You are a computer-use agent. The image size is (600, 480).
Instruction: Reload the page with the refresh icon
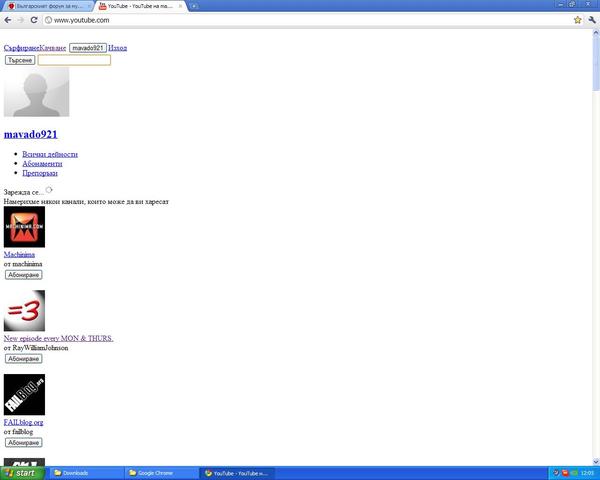(34, 20)
